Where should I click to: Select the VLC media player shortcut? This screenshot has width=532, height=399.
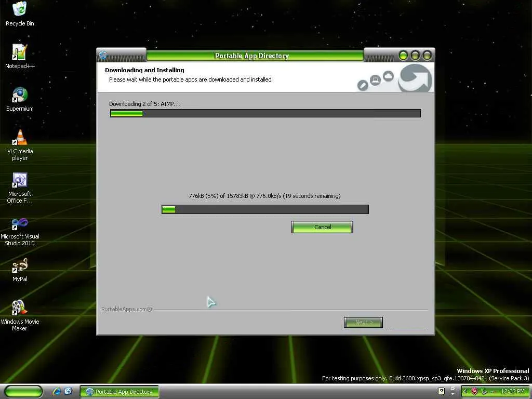(20, 145)
